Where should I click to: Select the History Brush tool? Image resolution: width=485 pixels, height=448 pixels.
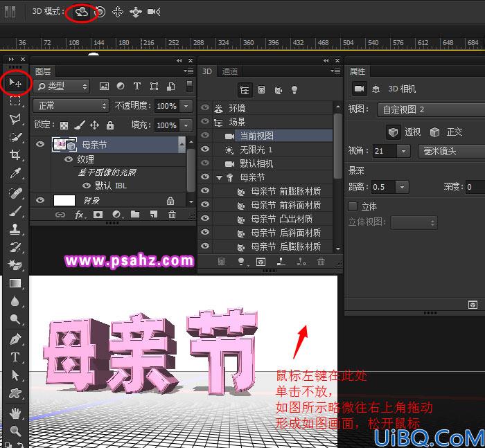coord(15,247)
